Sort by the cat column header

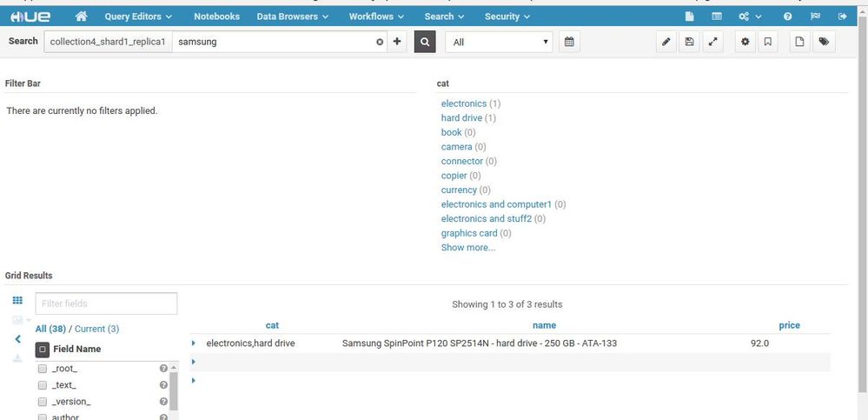tap(272, 326)
